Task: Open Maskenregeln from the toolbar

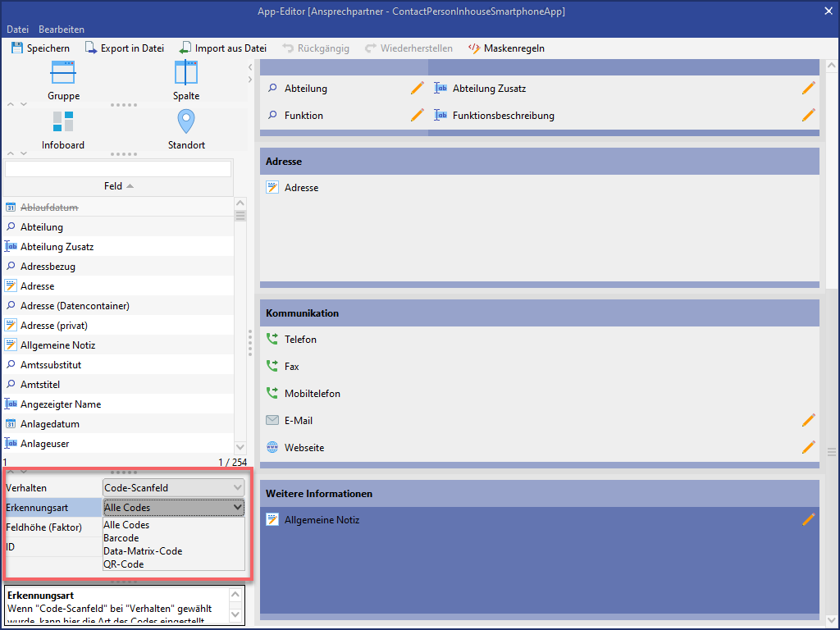Action: 505,48
